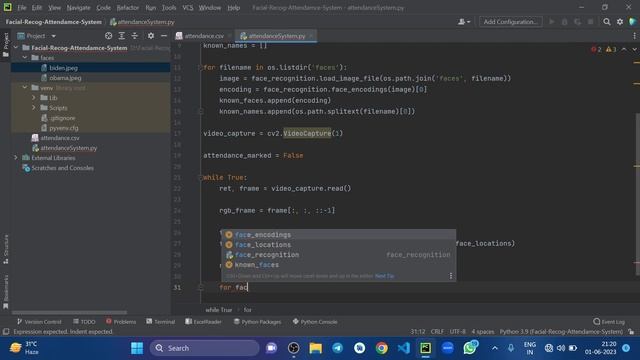Open Problems tool window

click(121, 322)
